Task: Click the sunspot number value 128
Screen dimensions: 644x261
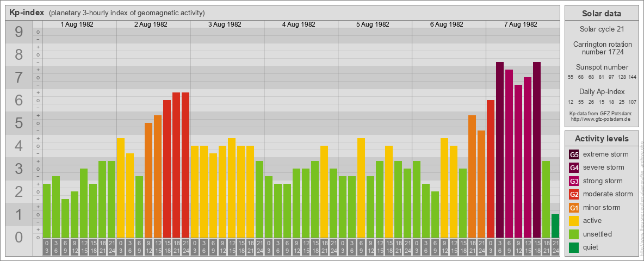Action: point(622,78)
